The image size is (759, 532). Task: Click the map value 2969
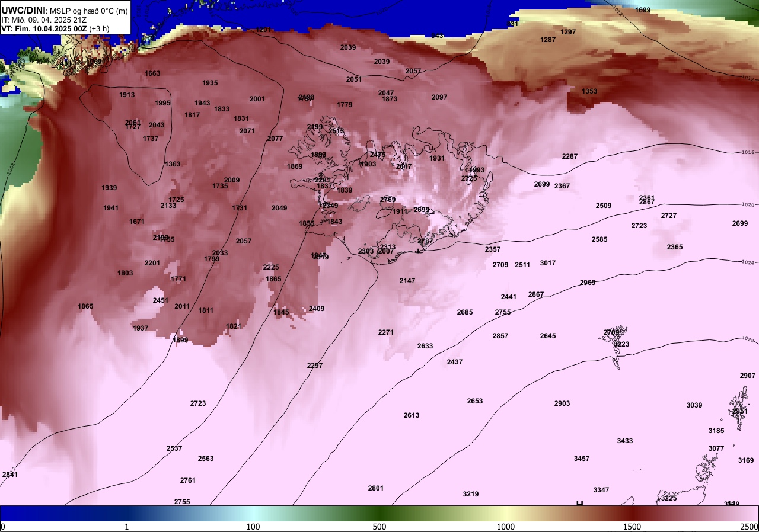pyautogui.click(x=588, y=283)
